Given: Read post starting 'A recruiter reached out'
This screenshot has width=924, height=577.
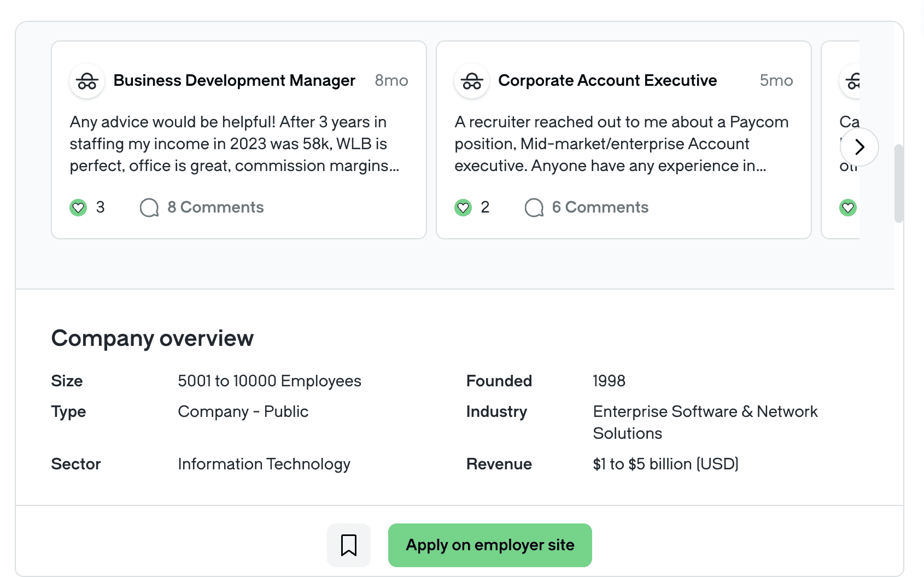Looking at the screenshot, I should [x=622, y=144].
